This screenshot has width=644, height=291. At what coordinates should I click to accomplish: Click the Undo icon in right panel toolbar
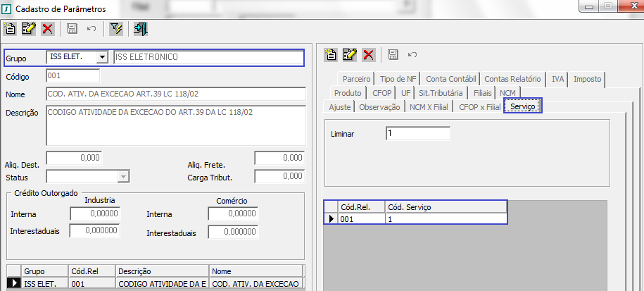(412, 55)
